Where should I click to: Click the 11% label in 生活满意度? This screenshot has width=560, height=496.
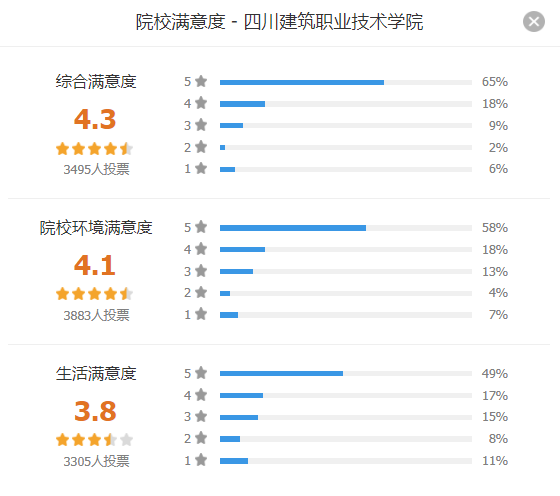coord(495,461)
